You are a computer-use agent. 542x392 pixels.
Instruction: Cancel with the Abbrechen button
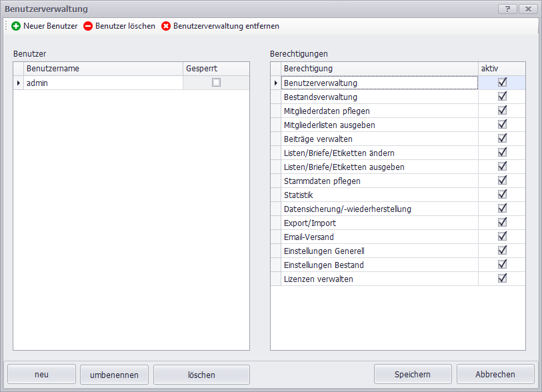click(x=495, y=374)
